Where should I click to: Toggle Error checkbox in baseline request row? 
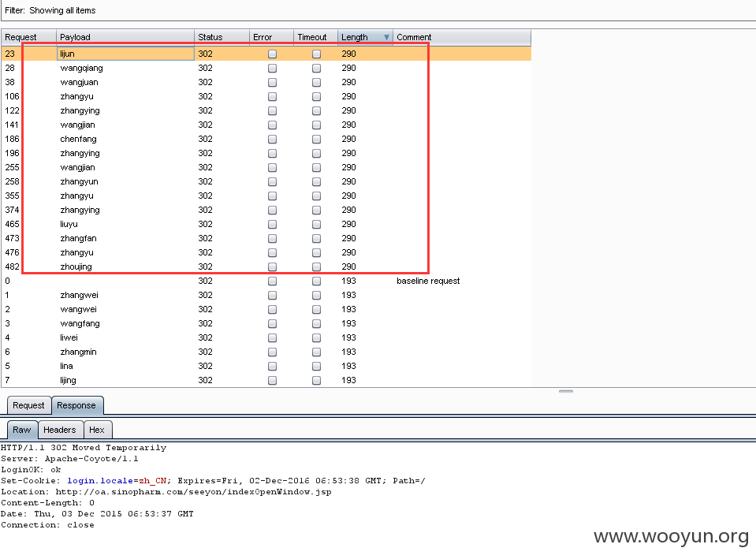tap(273, 281)
